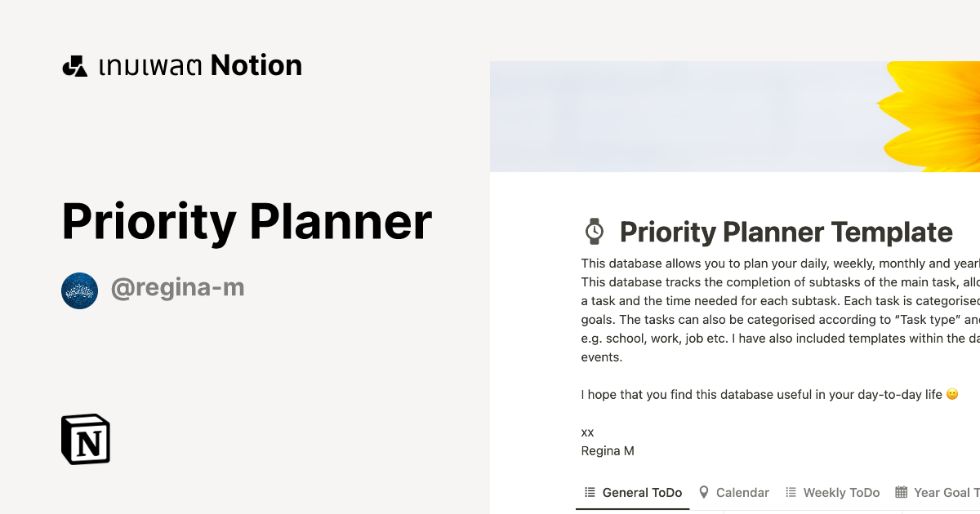
Task: Click the regina-m avatar picture
Action: click(79, 290)
